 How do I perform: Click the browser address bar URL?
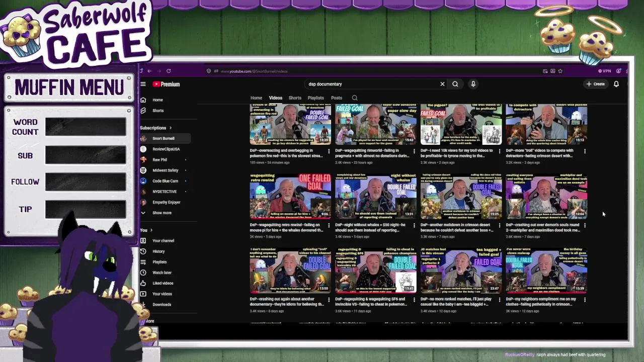point(254,71)
